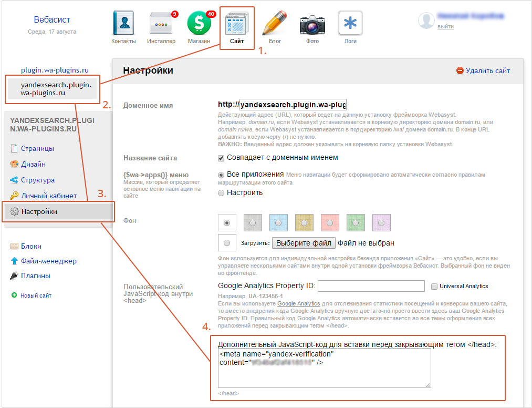532x408 pixels.
Task: Click the Структура share icon
Action: coord(14,180)
